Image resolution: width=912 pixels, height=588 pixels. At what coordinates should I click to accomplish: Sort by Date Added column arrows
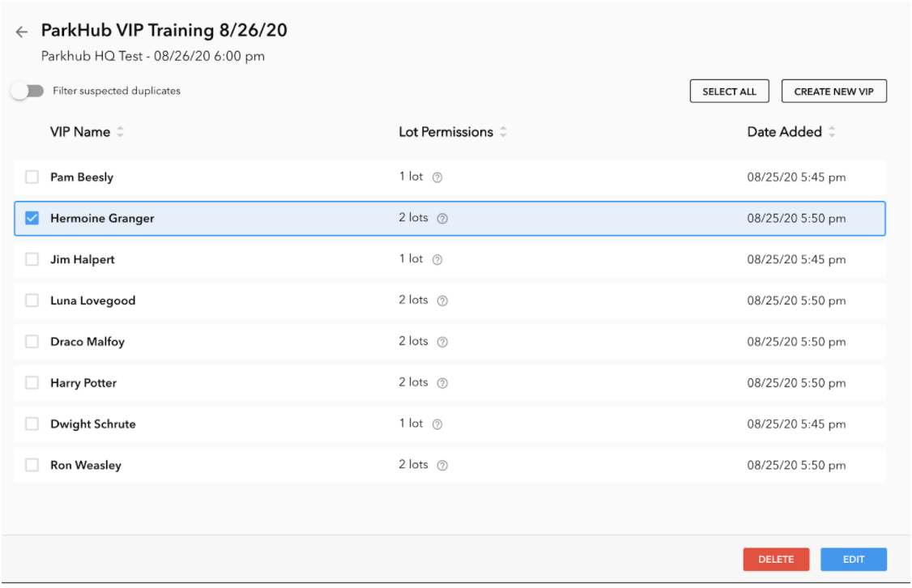coord(833,132)
